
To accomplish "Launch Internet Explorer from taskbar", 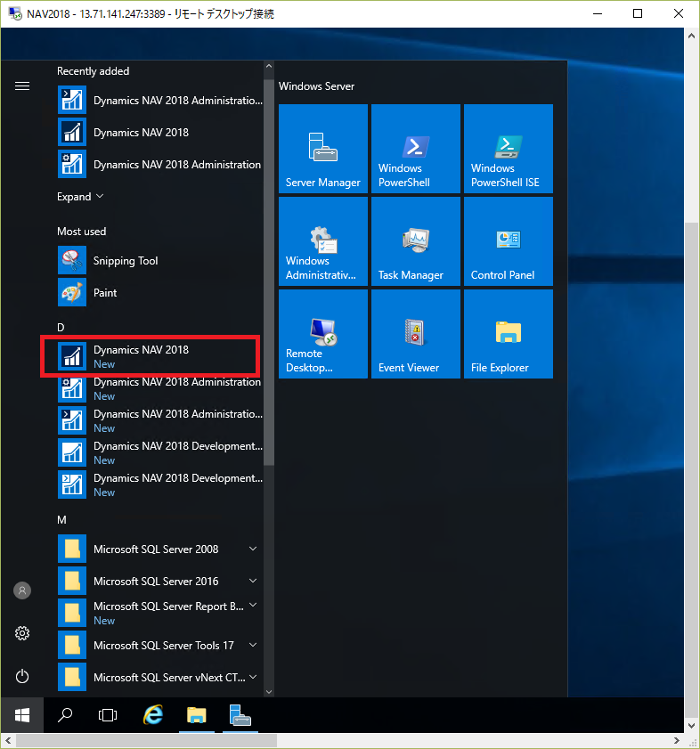I will pyautogui.click(x=153, y=715).
